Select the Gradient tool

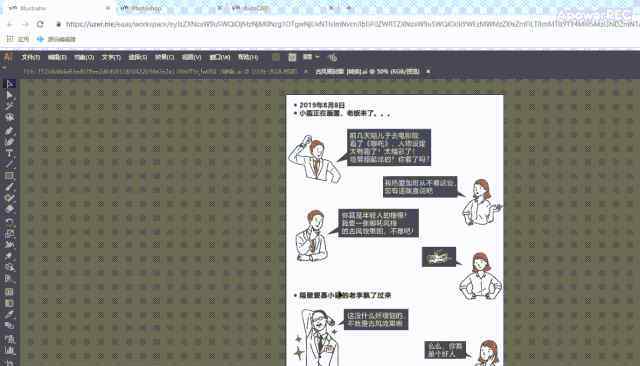pos(10,303)
